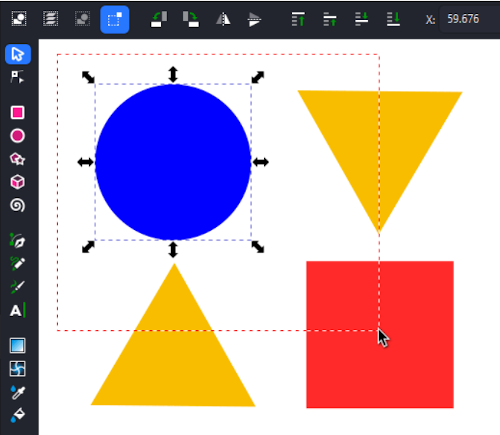Select the Pencil freehand tool

click(x=17, y=263)
